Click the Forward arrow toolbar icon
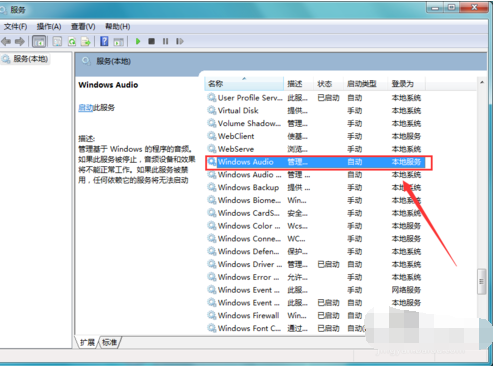This screenshot has width=493, height=367. point(20,42)
